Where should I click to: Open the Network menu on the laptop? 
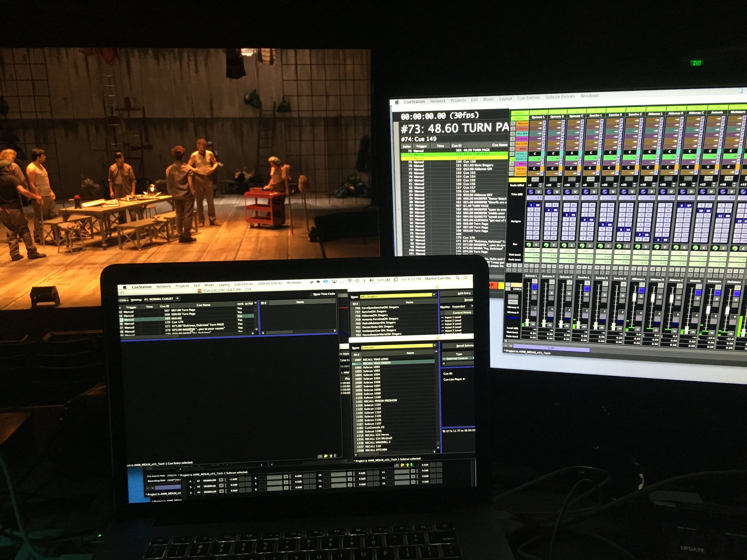tap(163, 286)
